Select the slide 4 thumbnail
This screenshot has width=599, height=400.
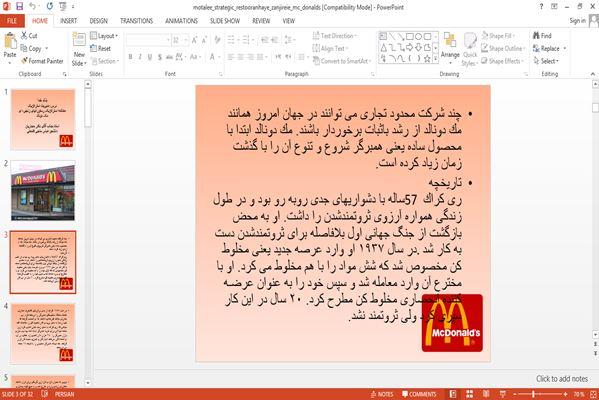[43, 334]
